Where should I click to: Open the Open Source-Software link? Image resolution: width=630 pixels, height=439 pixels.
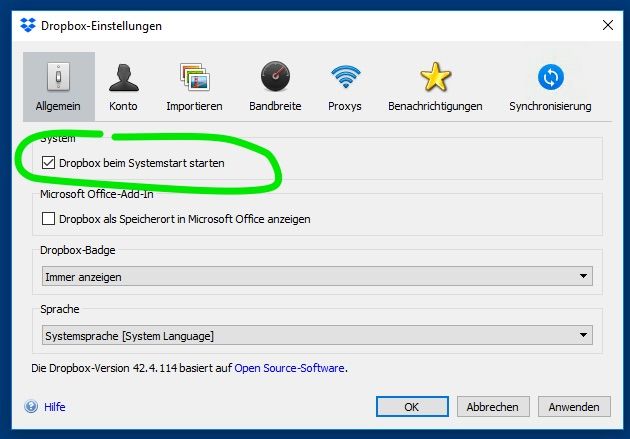click(289, 368)
